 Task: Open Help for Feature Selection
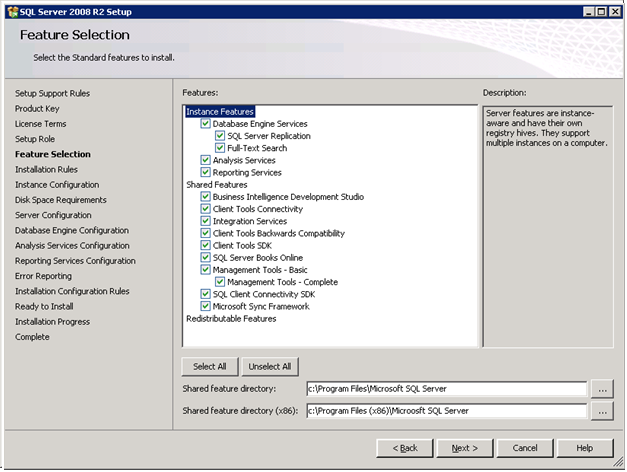pos(585,448)
